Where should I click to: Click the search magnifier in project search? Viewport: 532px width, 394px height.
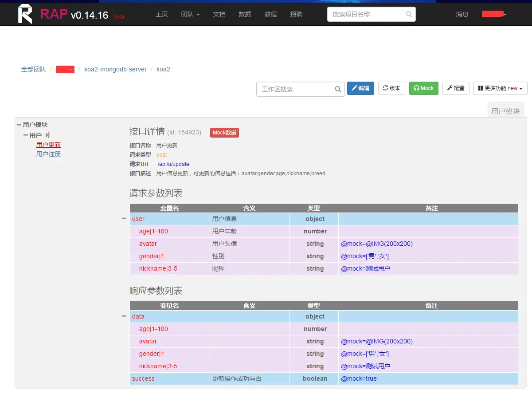[409, 14]
